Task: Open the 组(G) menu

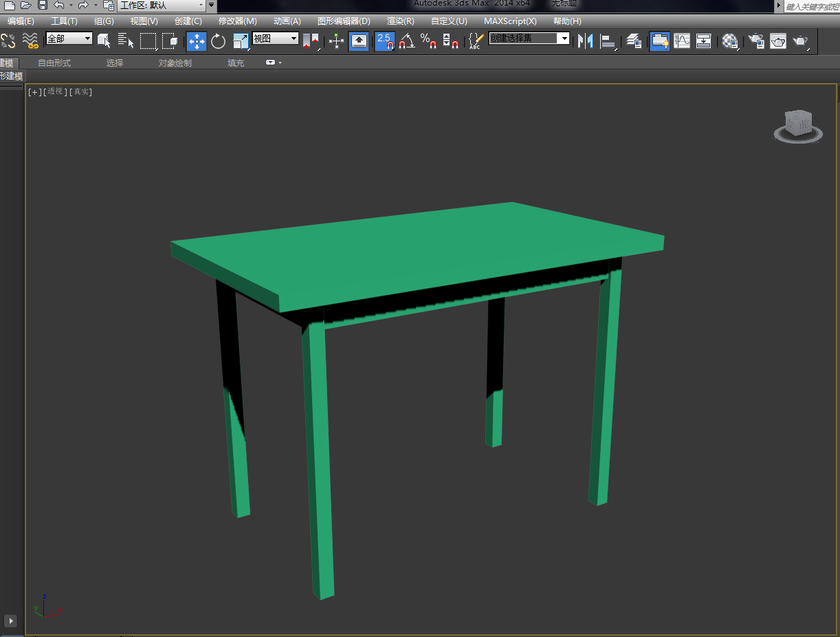Action: point(104,21)
